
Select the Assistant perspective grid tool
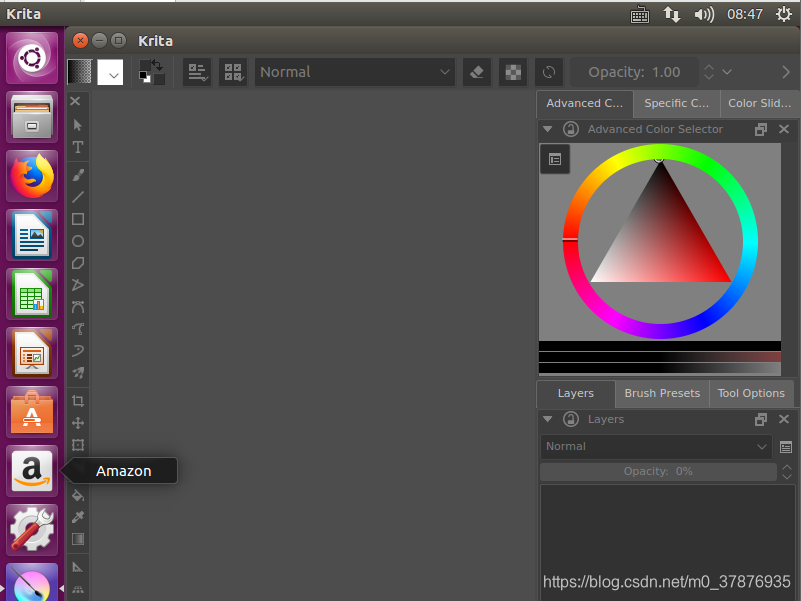point(78,589)
